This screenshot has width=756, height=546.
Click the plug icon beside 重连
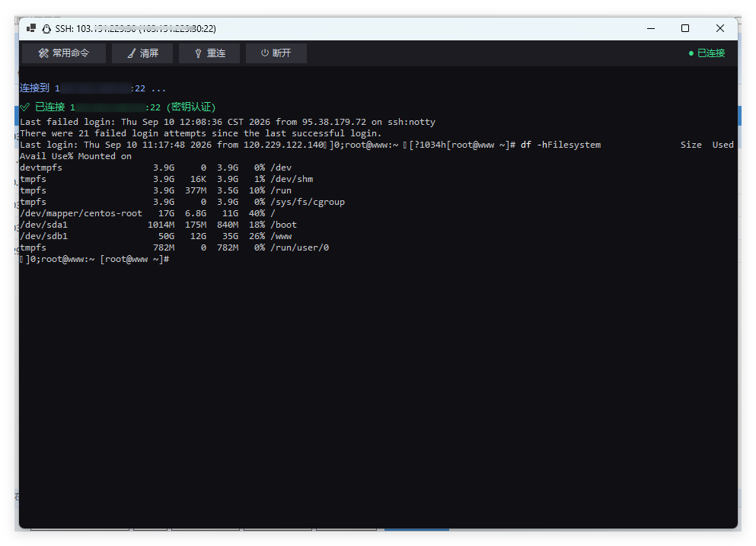pos(198,53)
